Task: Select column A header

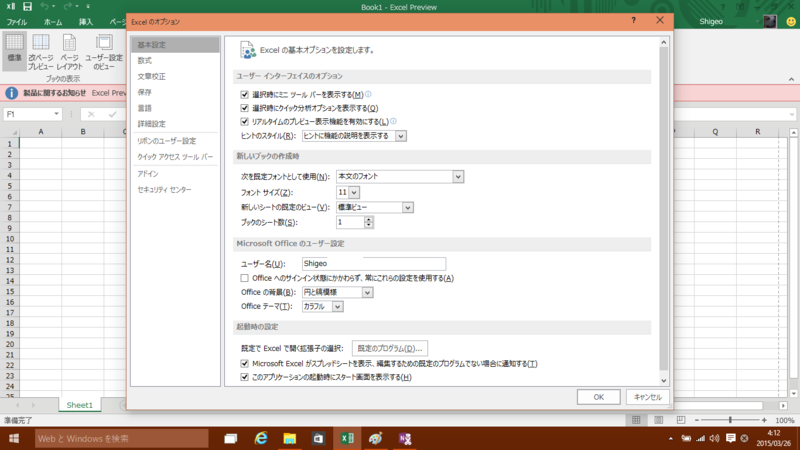Action: point(41,132)
